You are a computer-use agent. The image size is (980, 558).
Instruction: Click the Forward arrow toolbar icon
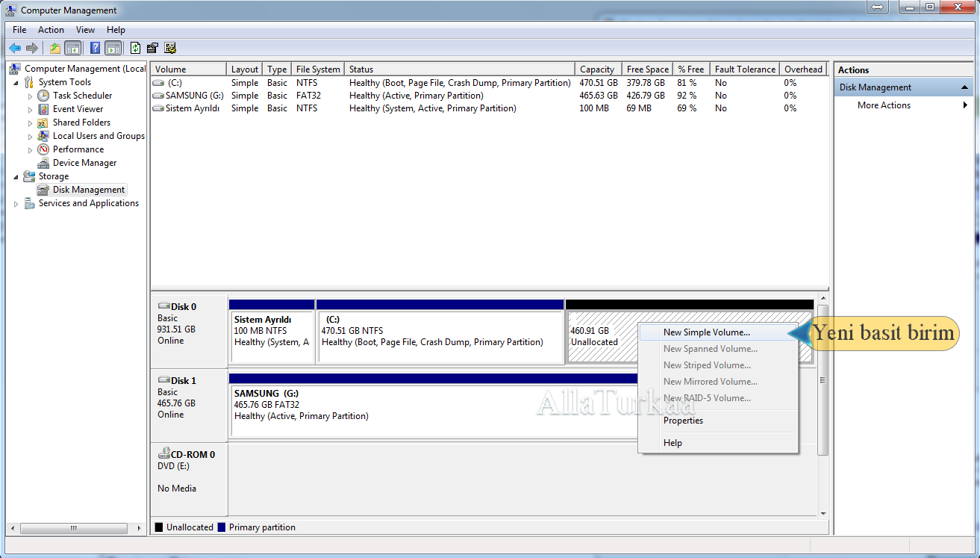[31, 48]
